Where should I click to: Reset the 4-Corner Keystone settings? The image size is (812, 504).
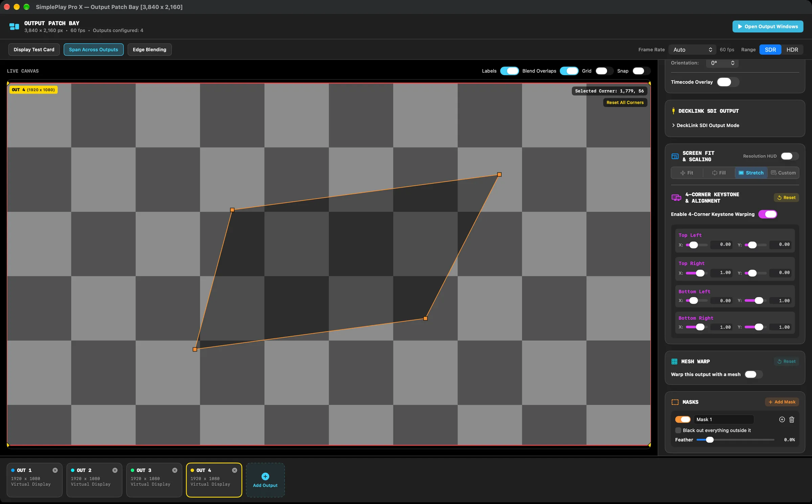pyautogui.click(x=786, y=198)
